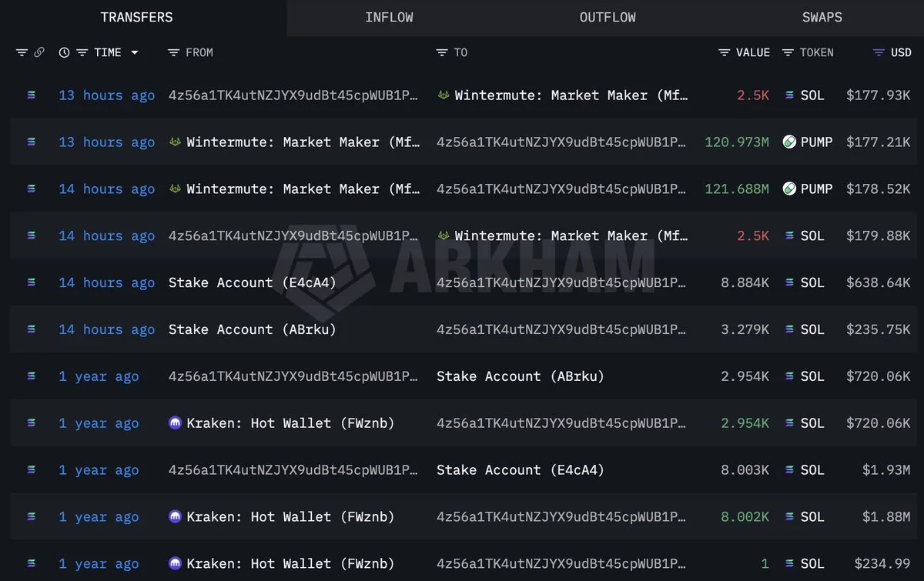
Task: Open the INFLOW tab
Action: click(389, 17)
